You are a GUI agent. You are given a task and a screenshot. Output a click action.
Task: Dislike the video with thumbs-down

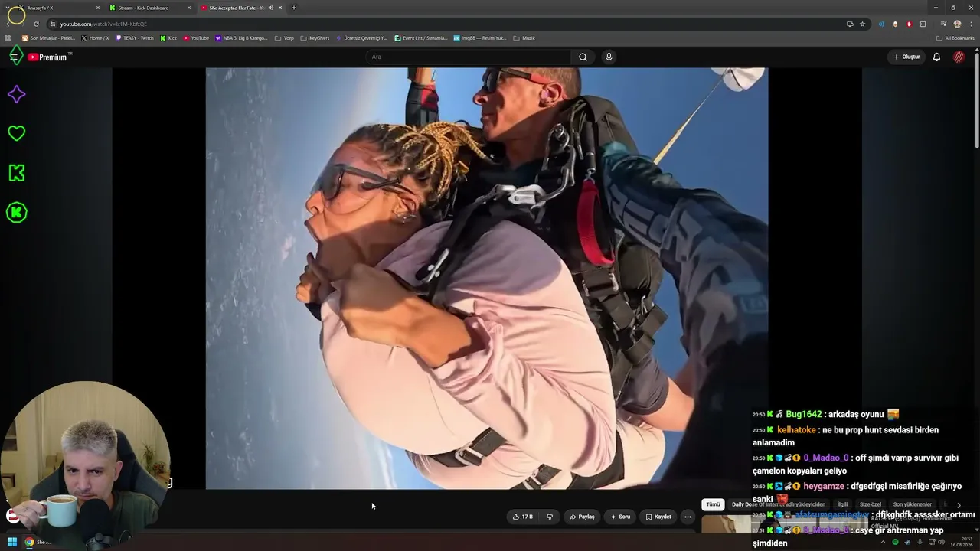pos(549,517)
